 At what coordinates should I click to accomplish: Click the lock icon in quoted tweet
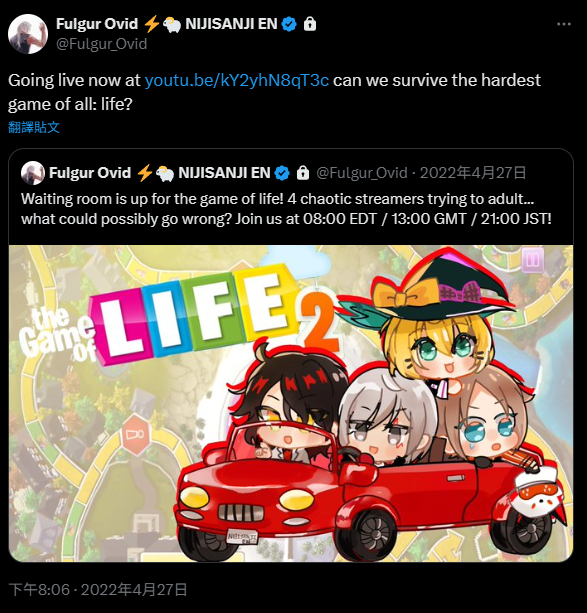click(x=303, y=173)
